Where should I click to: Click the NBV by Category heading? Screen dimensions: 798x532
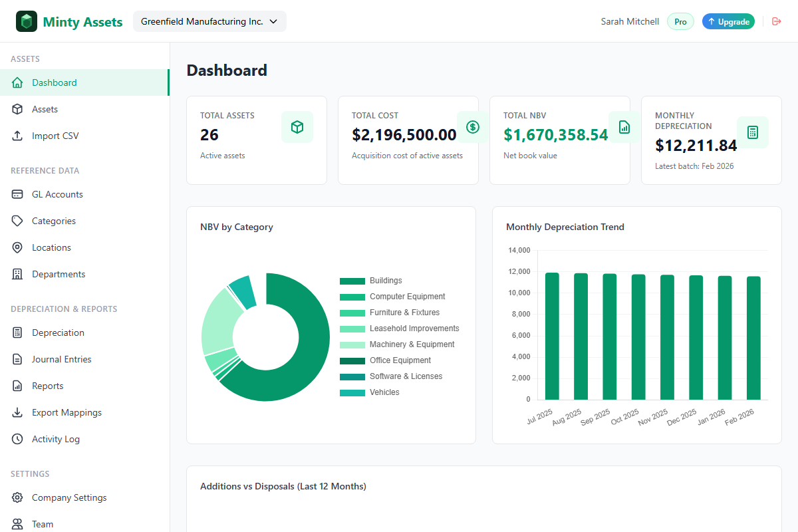click(x=237, y=227)
